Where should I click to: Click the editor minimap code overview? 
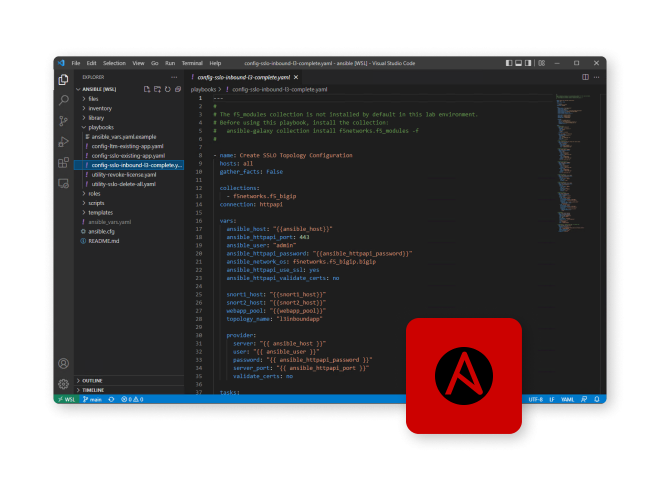click(x=572, y=163)
